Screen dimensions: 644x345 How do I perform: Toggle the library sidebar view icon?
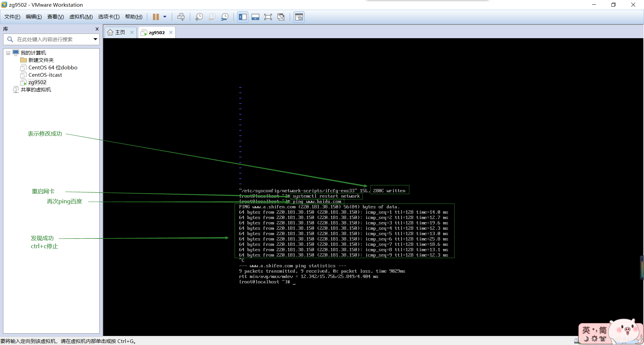(x=243, y=17)
